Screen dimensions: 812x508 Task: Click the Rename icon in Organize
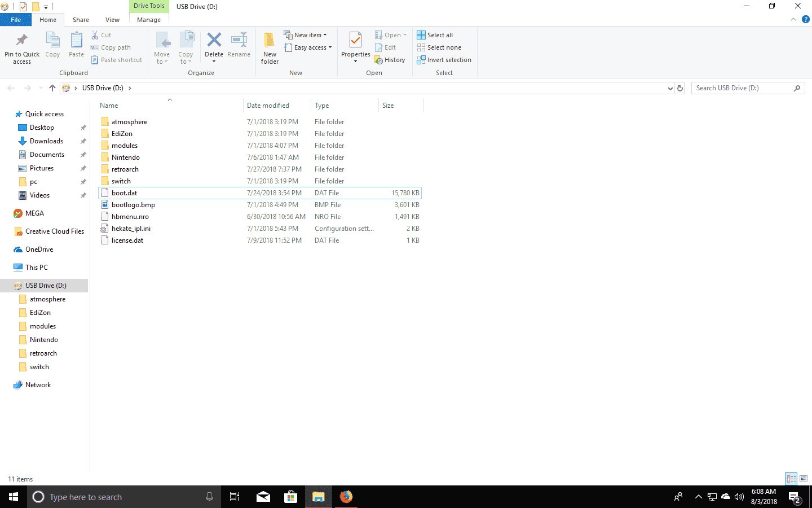239,41
